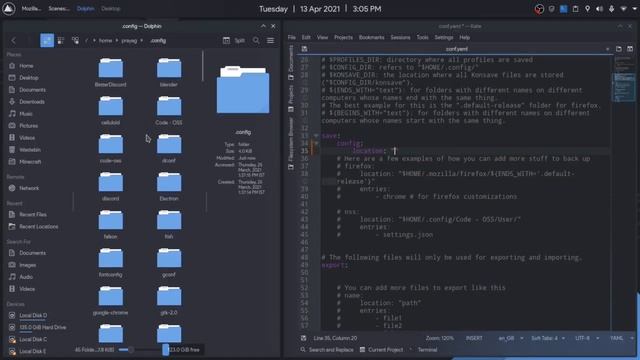This screenshot has height=360, width=640.
Task: Toggle the Projects side panel in Kate
Action: tap(291, 98)
